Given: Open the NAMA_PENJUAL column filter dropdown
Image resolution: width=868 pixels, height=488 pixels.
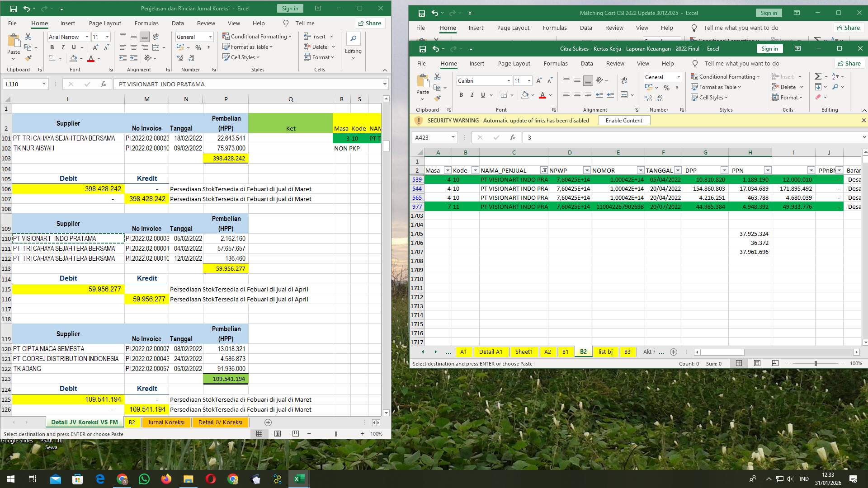Looking at the screenshot, I should click(544, 170).
